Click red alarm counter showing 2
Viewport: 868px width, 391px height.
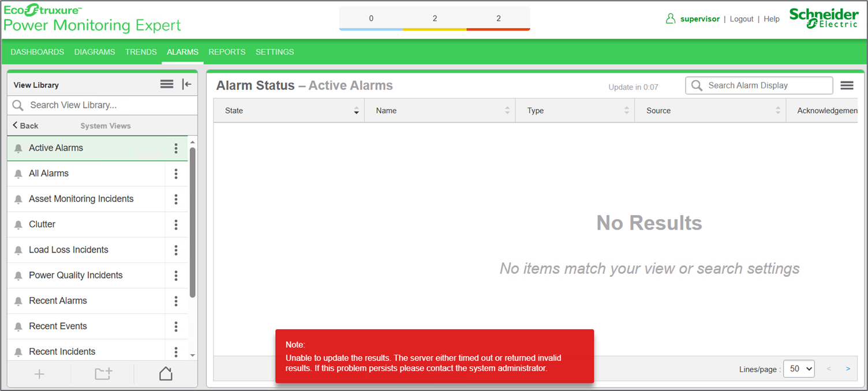pyautogui.click(x=499, y=18)
